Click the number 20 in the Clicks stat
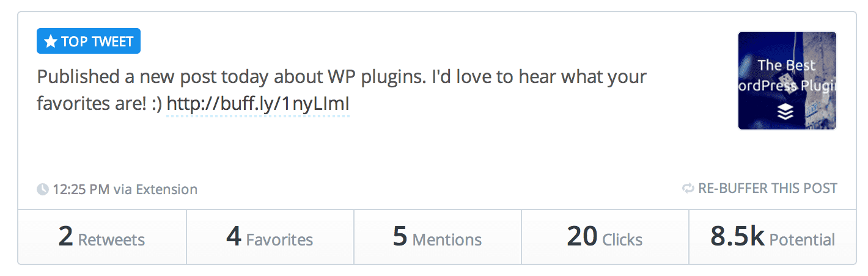Screen dimensions: 868x276 [x=582, y=237]
